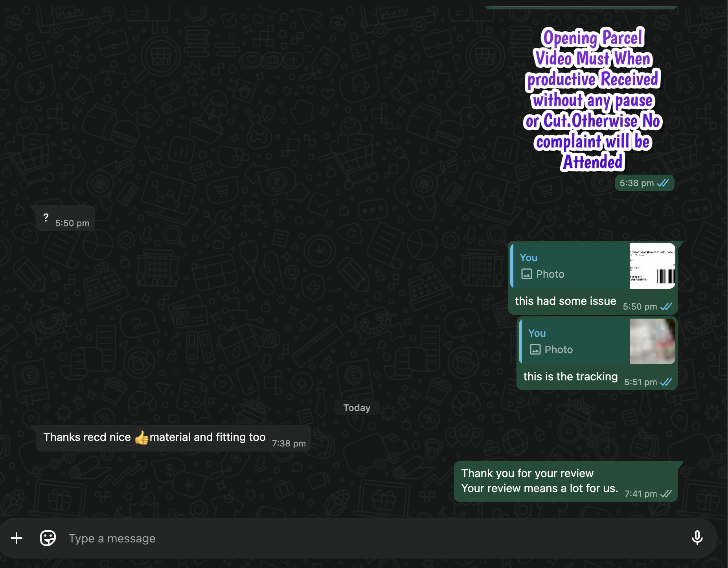
Task: Click the 'Thank you for your review' message
Action: 539,481
